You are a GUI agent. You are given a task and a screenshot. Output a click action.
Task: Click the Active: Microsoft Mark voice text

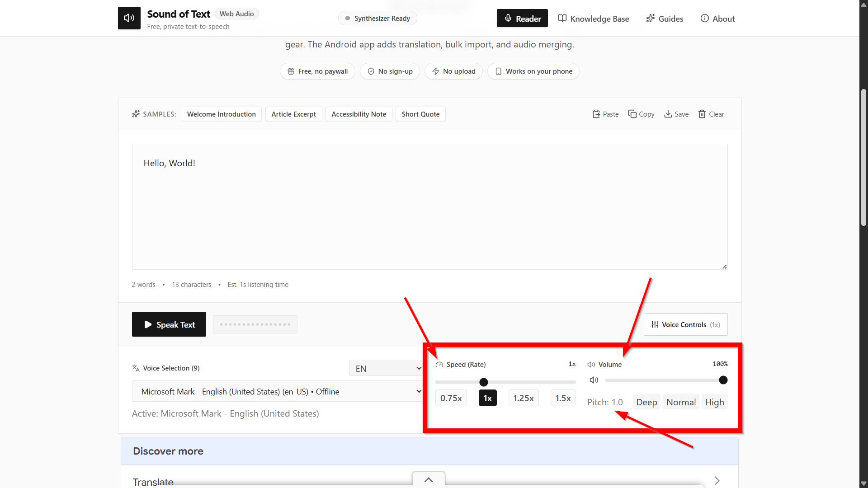coord(225,413)
